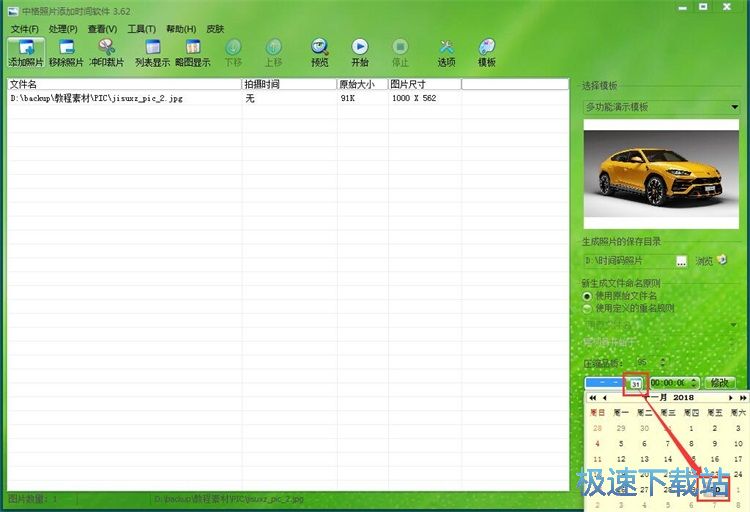The width and height of the screenshot is (750, 512).
Task: Open the 文件(F) menu
Action: 25,29
